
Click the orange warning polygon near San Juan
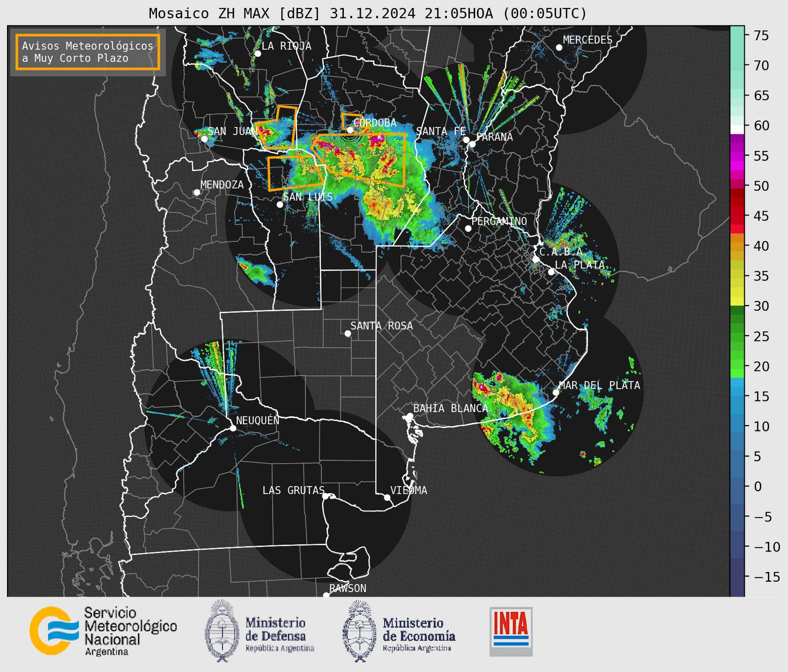tap(276, 128)
